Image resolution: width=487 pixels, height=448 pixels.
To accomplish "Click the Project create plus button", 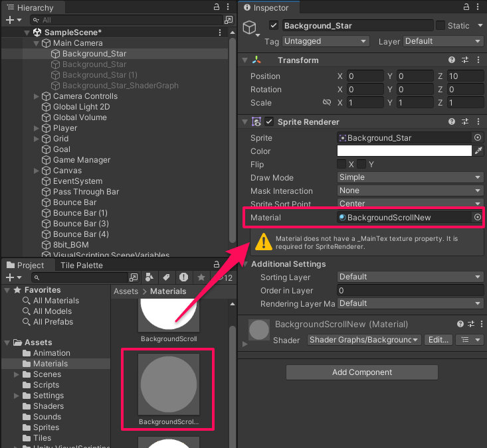I will [x=10, y=277].
